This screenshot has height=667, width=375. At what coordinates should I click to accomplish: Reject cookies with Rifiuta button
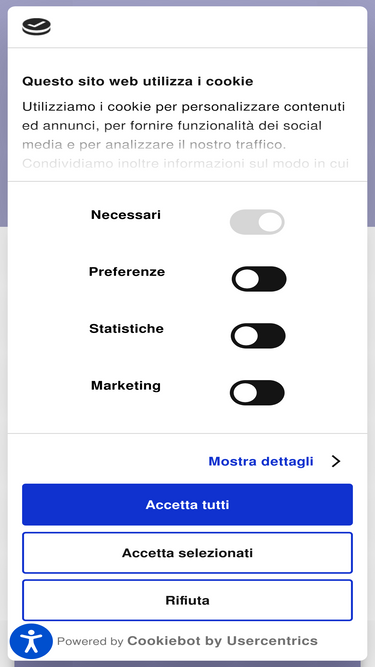(188, 600)
